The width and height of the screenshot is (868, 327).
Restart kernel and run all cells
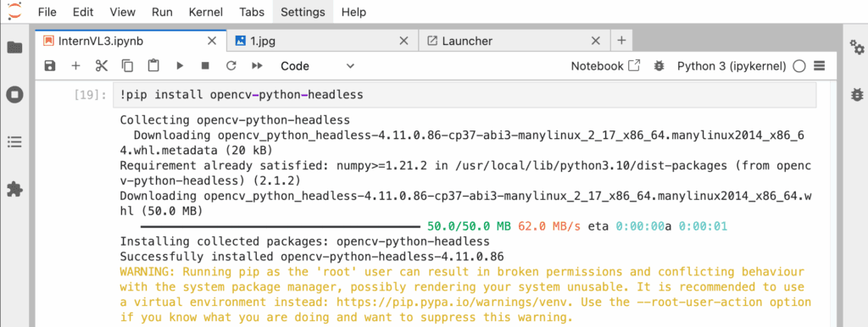(x=257, y=66)
